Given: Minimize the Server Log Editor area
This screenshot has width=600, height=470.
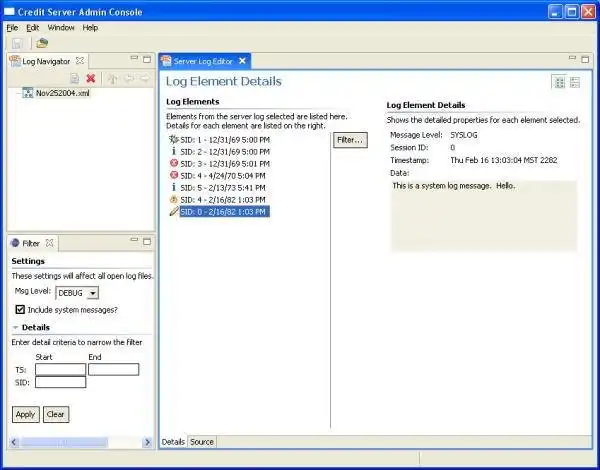Looking at the screenshot, I should [572, 58].
